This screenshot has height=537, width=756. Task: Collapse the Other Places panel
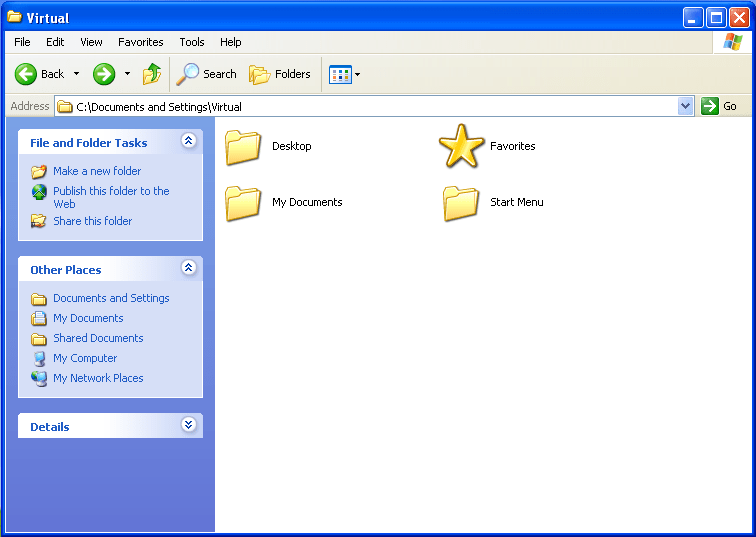[x=189, y=268]
